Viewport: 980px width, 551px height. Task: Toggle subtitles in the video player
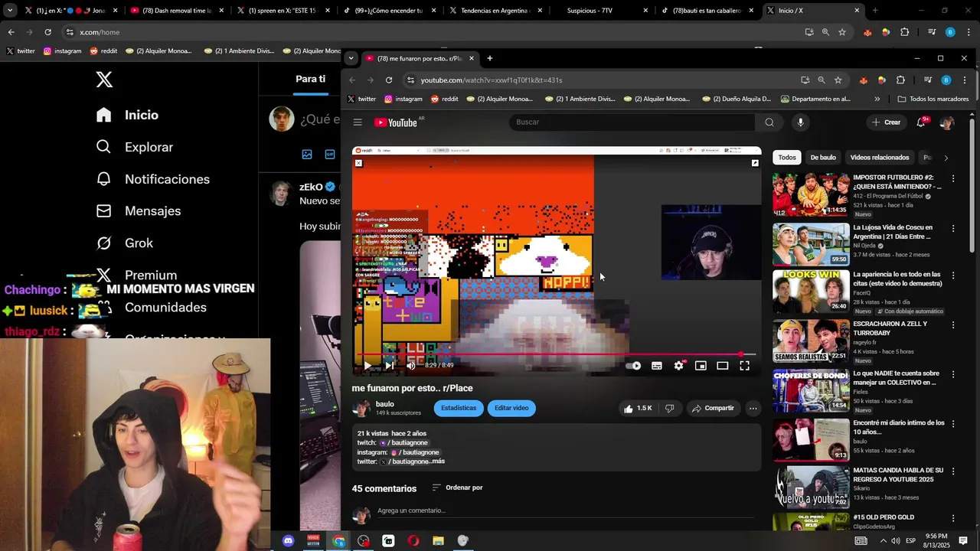coord(657,366)
